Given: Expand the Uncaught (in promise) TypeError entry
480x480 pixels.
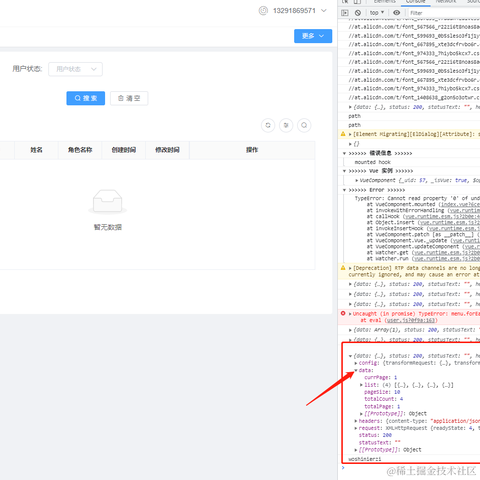Looking at the screenshot, I should click(x=350, y=314).
